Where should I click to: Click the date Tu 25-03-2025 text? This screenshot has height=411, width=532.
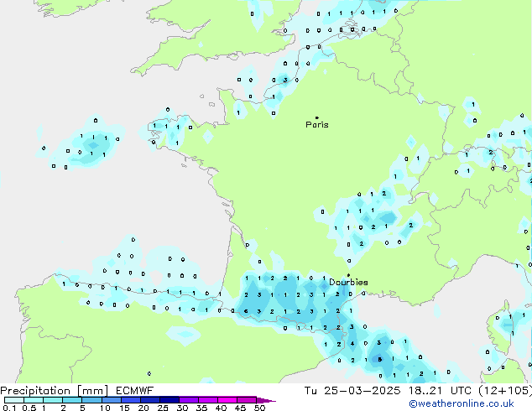coord(352,391)
